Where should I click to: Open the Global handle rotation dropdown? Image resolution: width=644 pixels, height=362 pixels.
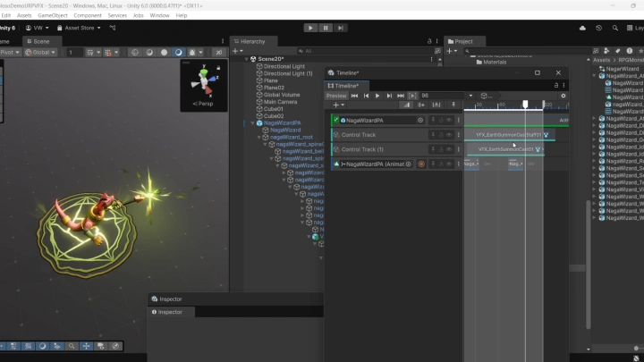point(40,53)
